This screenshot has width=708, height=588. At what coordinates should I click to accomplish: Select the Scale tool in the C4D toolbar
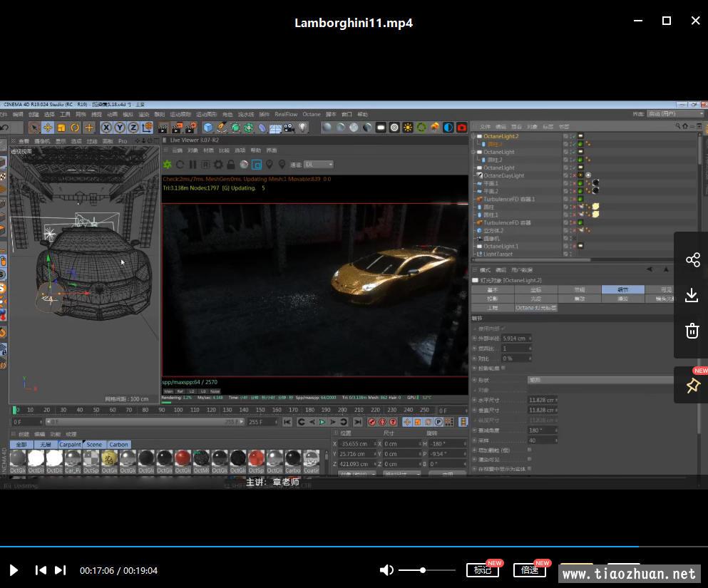[61, 128]
